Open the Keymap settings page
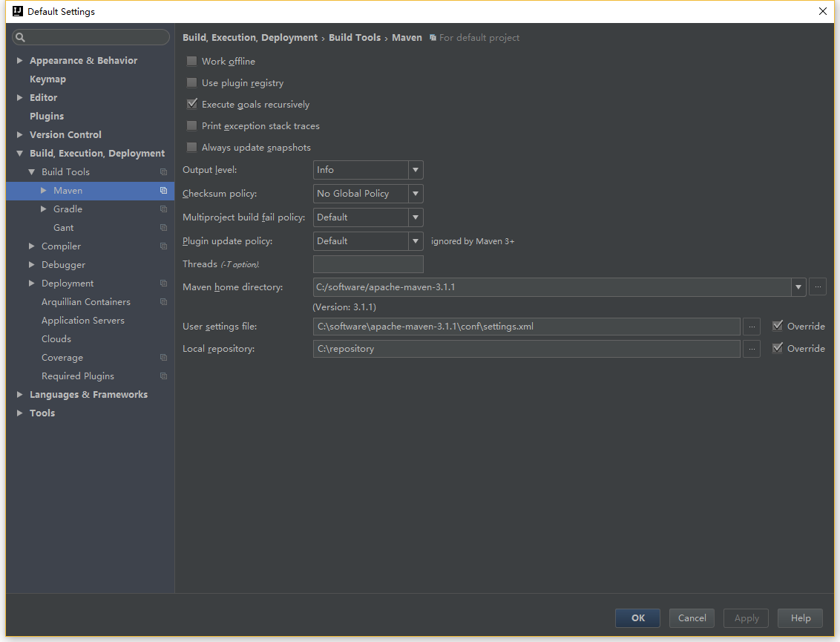Image resolution: width=840 pixels, height=642 pixels. (47, 79)
